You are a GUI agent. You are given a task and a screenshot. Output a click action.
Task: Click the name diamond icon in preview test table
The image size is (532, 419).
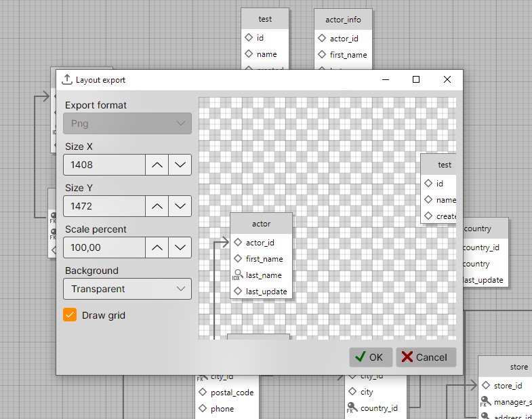(x=428, y=199)
